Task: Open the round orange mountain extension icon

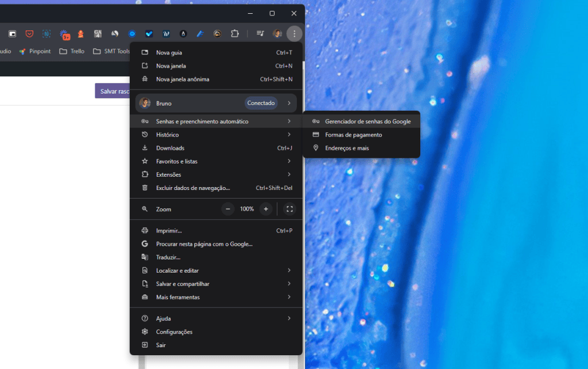Action: click(218, 34)
